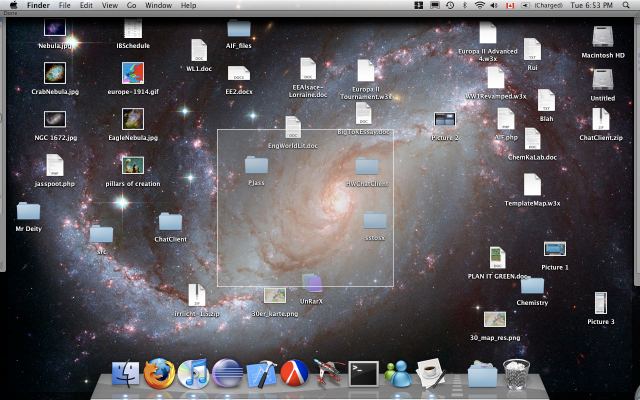Select the jasspoot.php file
Screen dimensions: 640x400
(x=55, y=165)
